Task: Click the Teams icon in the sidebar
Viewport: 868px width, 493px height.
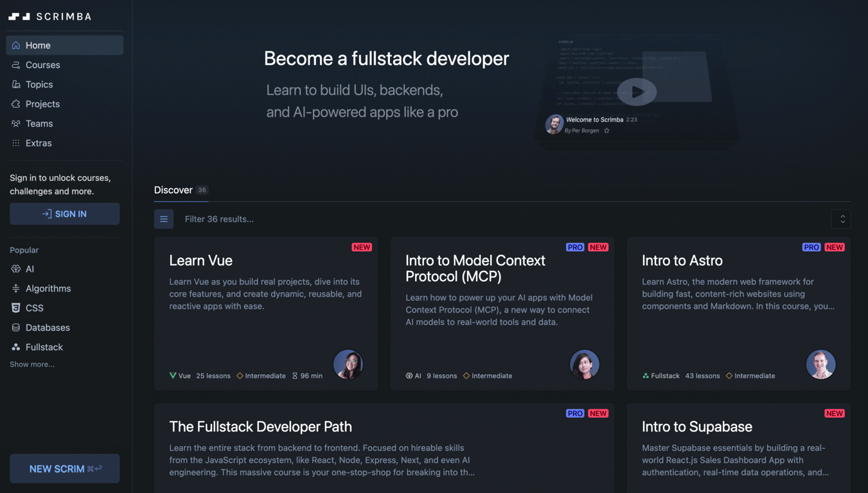Action: [x=15, y=123]
